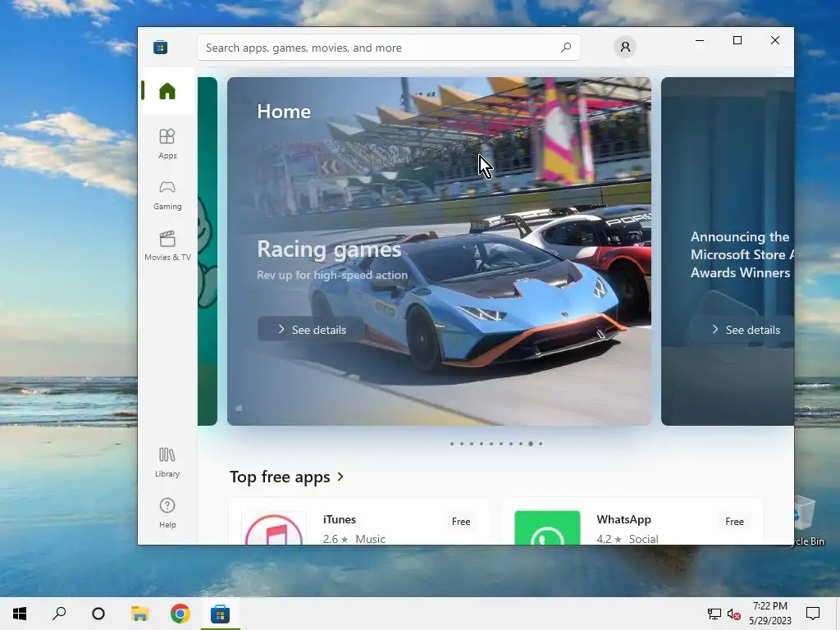This screenshot has width=840, height=630.
Task: Open the user account profile icon
Action: click(624, 47)
